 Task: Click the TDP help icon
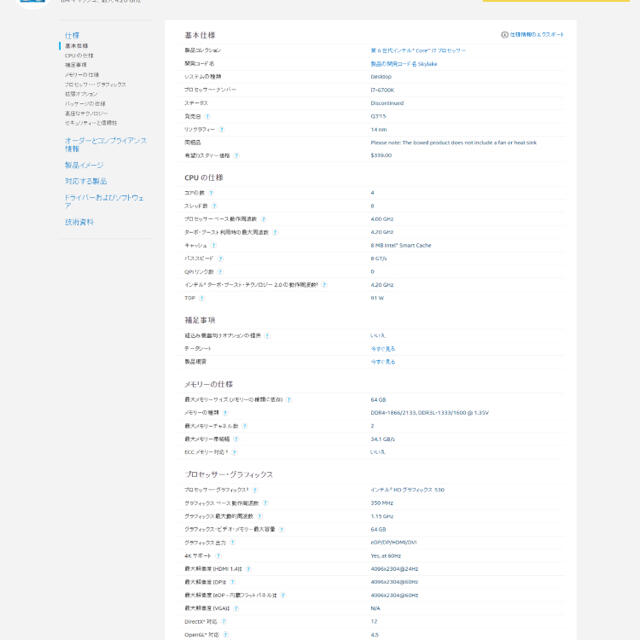pos(202,298)
